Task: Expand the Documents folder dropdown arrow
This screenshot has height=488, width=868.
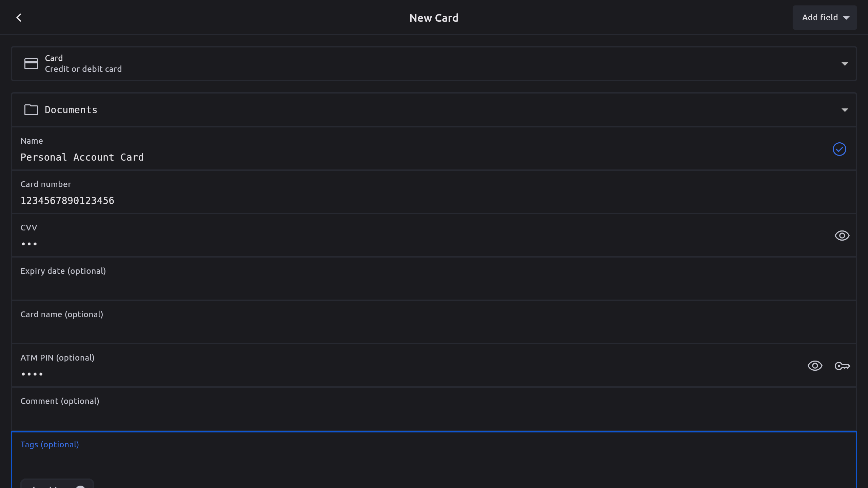Action: [x=845, y=110]
